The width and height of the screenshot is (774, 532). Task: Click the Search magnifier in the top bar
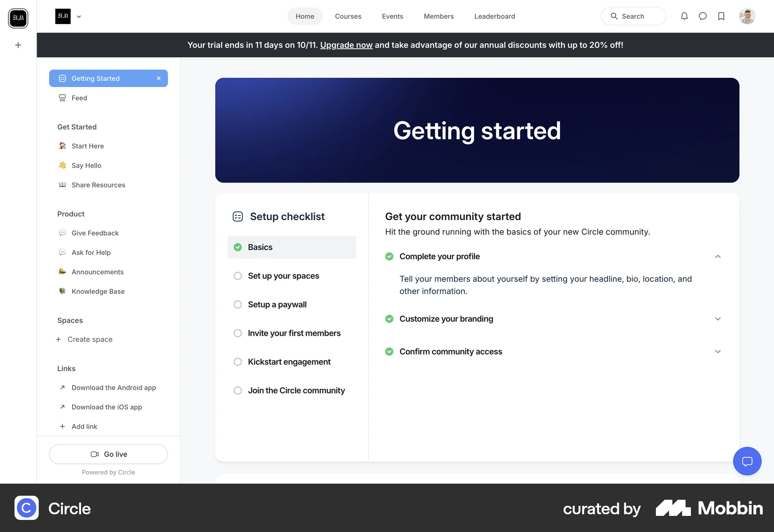pyautogui.click(x=614, y=16)
